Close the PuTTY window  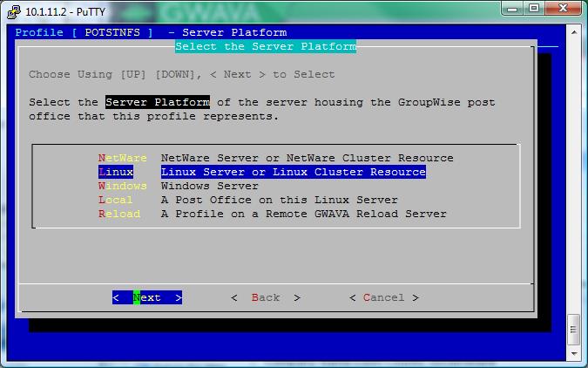(563, 9)
